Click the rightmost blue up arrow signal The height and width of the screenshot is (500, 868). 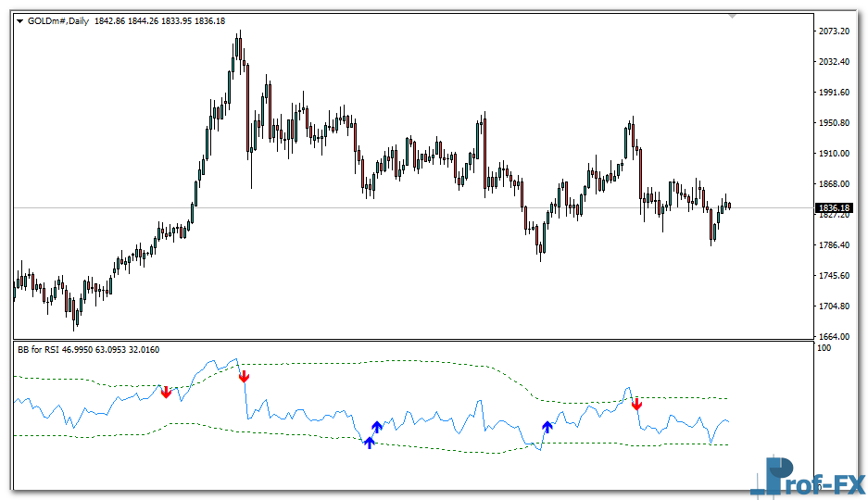coord(547,427)
